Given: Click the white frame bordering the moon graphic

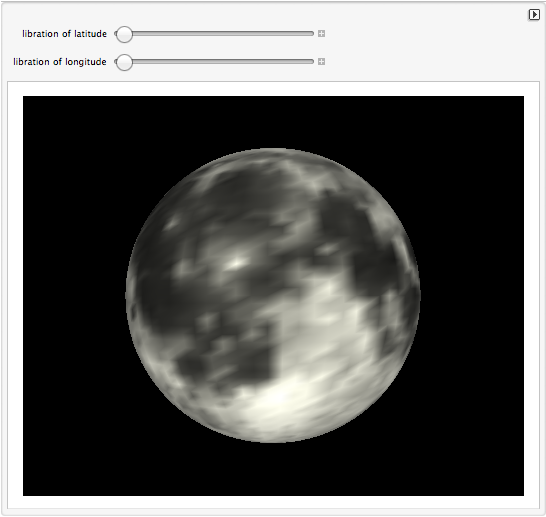Looking at the screenshot, I should [15, 296].
